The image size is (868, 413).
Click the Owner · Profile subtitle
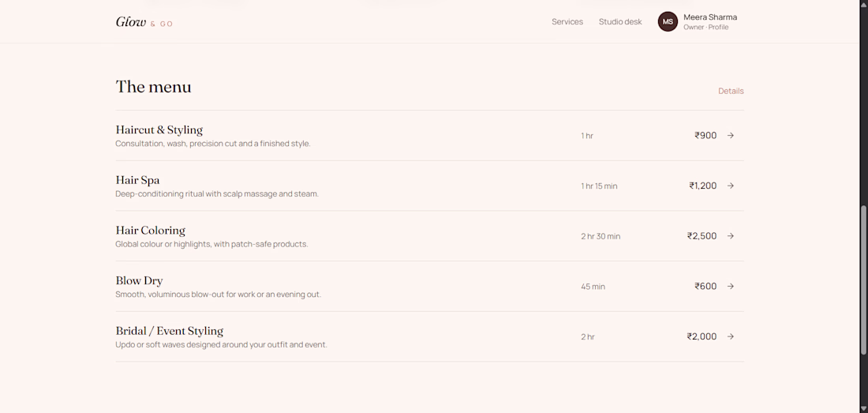[x=705, y=27]
